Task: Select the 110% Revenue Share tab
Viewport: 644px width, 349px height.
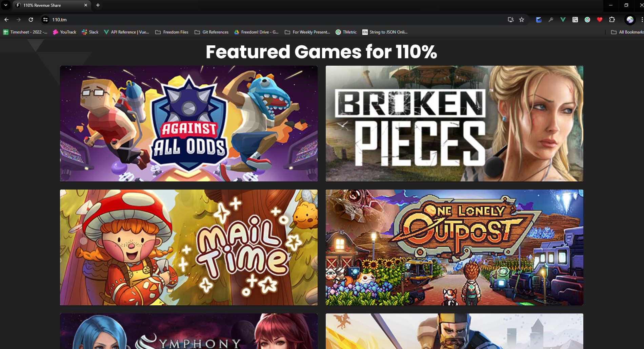Action: click(x=52, y=5)
